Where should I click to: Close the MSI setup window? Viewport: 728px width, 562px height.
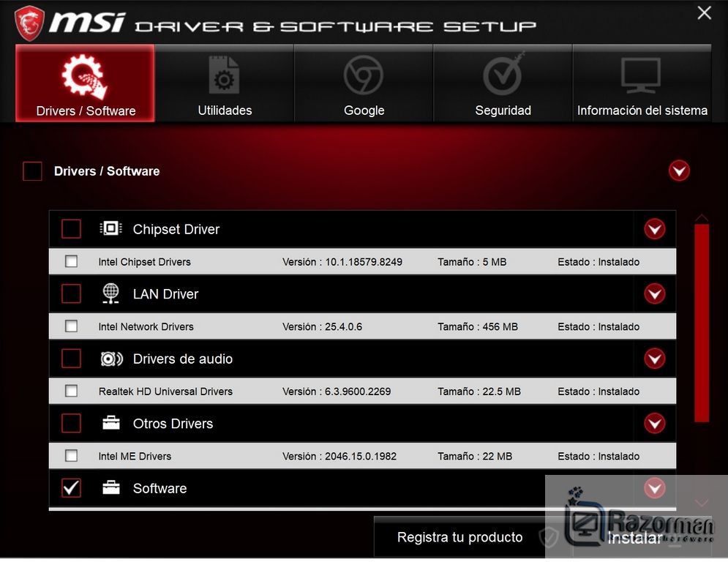[x=705, y=12]
